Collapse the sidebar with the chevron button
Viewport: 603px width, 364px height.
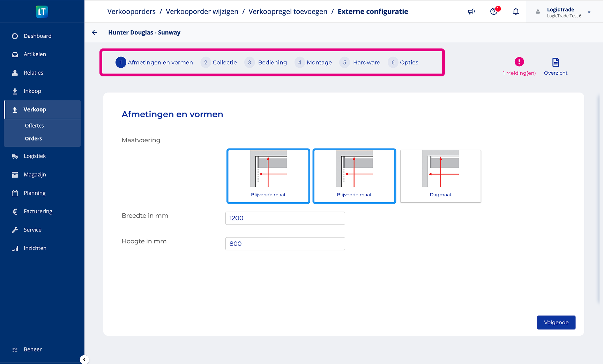pos(84,359)
